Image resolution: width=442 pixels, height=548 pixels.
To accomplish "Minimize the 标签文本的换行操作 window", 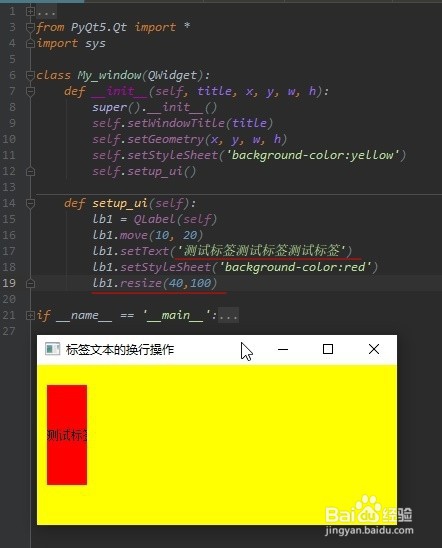I will pos(283,349).
